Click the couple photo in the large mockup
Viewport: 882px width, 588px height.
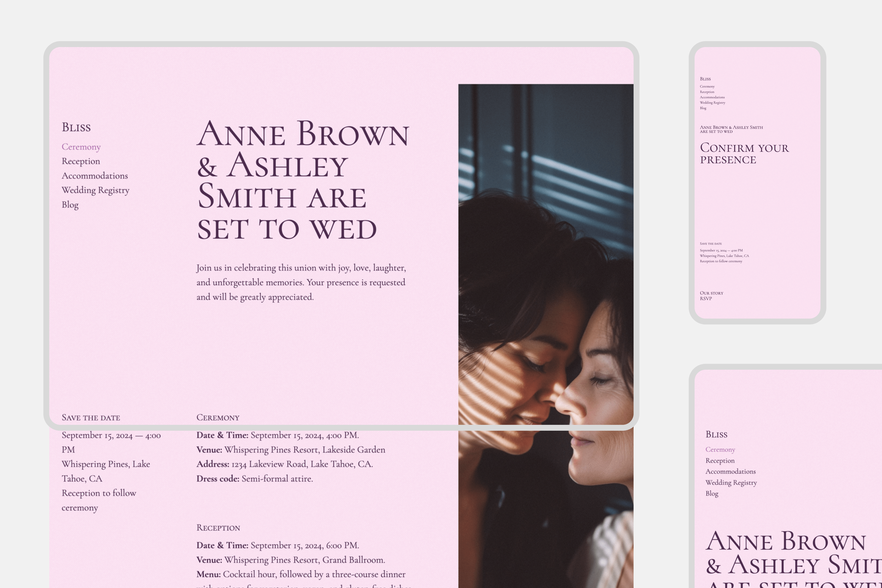(546, 262)
